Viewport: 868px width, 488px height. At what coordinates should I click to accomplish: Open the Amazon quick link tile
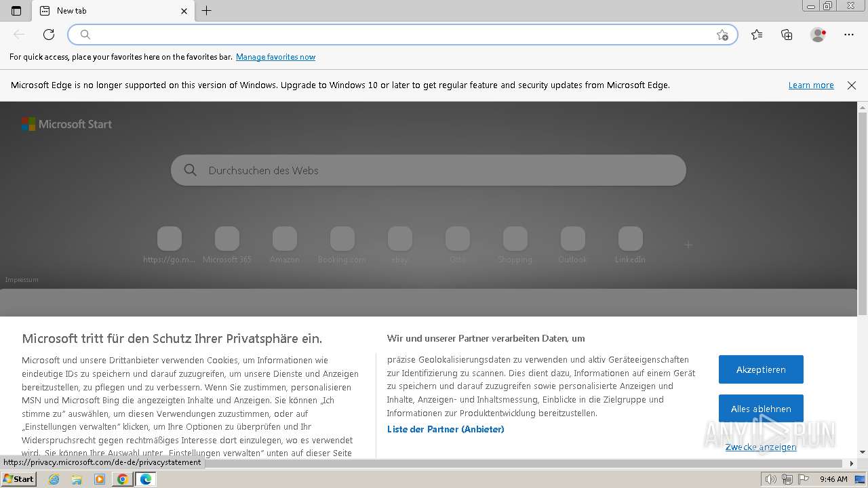[285, 245]
